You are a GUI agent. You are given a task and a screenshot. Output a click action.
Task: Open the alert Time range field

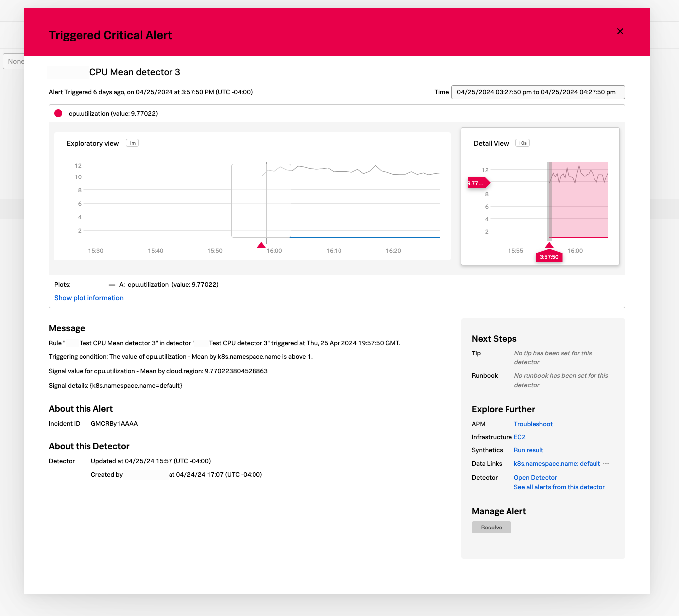[538, 92]
